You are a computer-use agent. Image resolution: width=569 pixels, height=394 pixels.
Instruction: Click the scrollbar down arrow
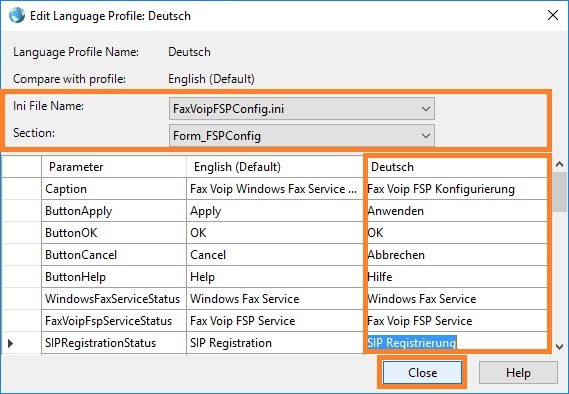click(x=560, y=347)
